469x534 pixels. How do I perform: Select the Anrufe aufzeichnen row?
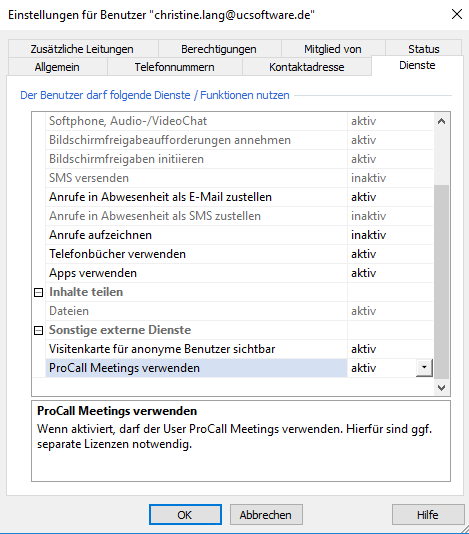239,235
